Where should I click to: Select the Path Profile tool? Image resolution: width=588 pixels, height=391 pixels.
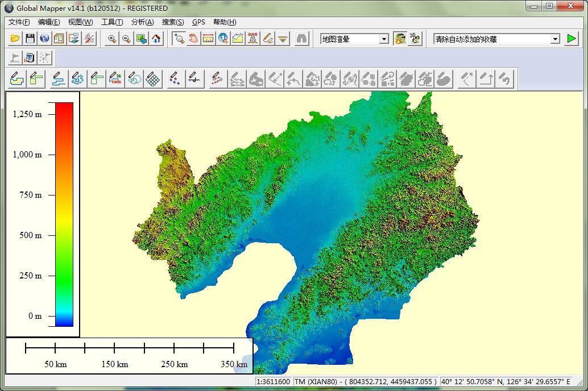pyautogui.click(x=238, y=39)
